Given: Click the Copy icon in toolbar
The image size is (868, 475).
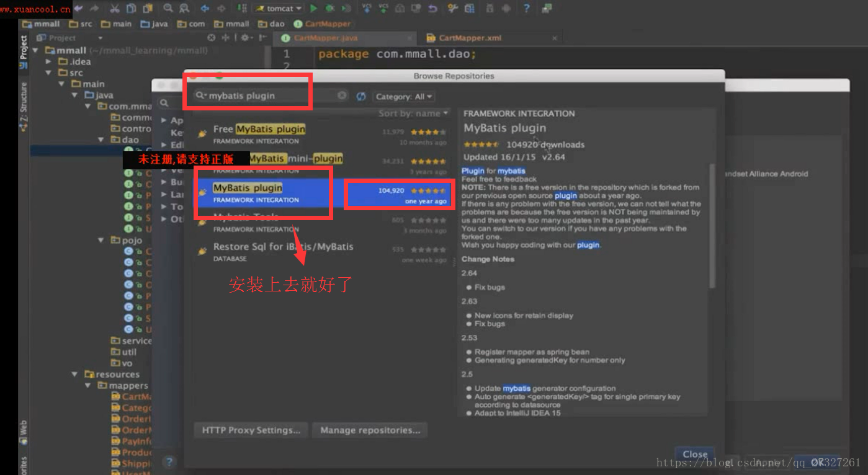Looking at the screenshot, I should [x=132, y=9].
